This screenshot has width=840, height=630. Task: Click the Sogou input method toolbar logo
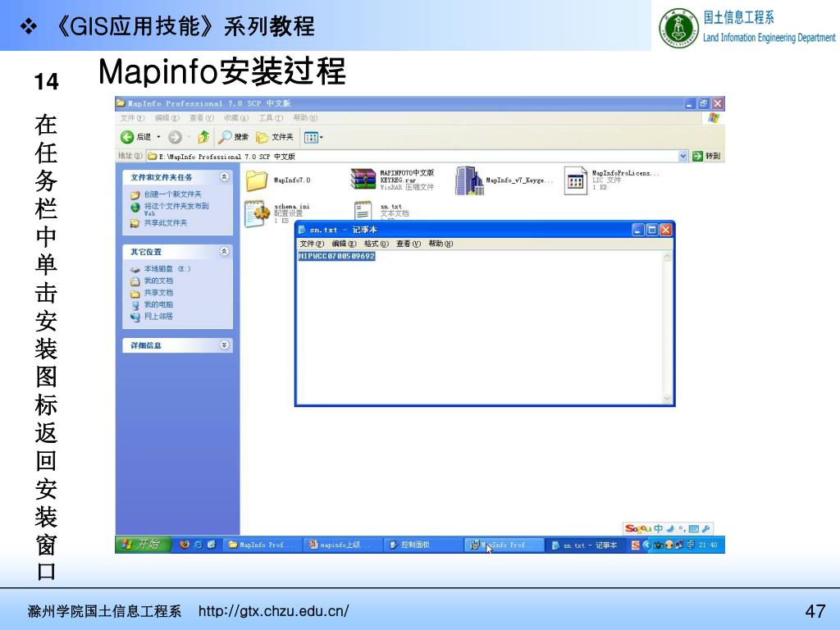(x=637, y=529)
